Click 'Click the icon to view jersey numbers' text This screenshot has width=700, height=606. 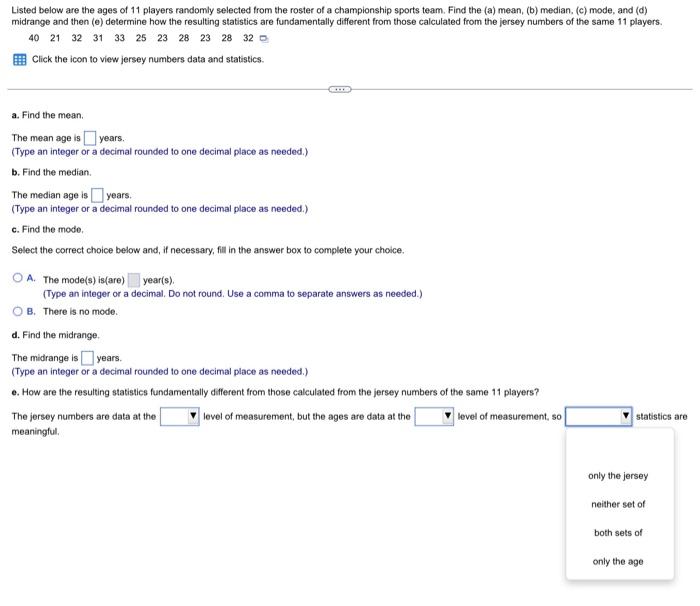pyautogui.click(x=148, y=59)
